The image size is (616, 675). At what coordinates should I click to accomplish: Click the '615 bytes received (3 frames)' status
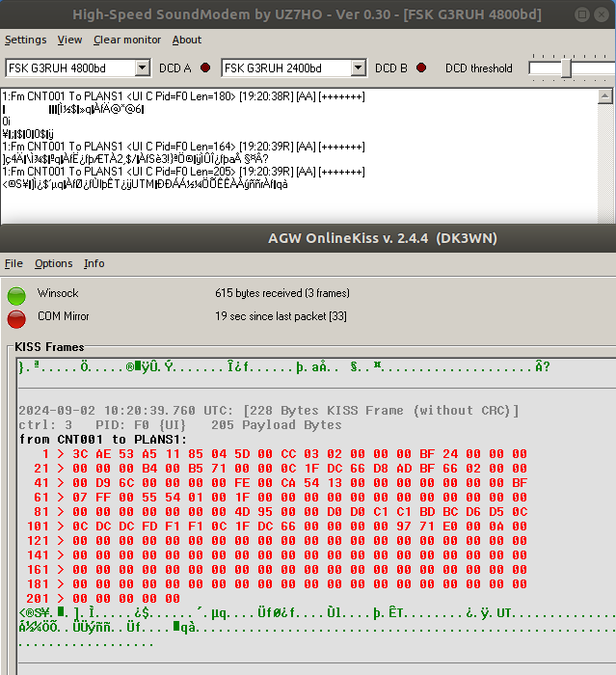point(282,293)
